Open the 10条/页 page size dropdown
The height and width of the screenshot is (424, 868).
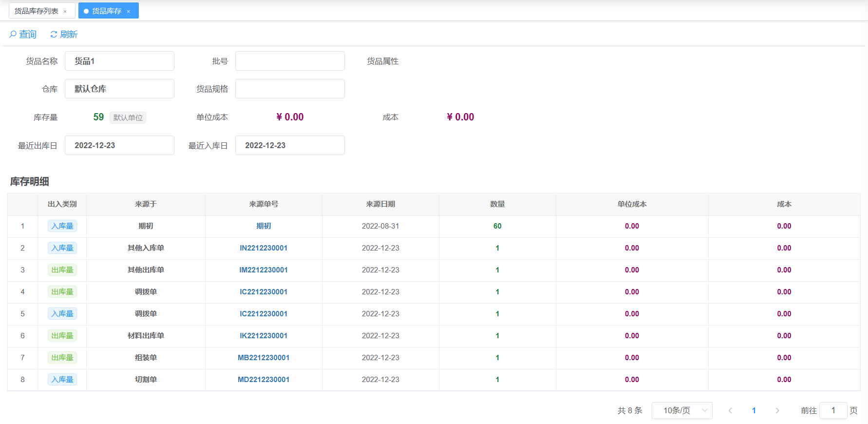681,410
